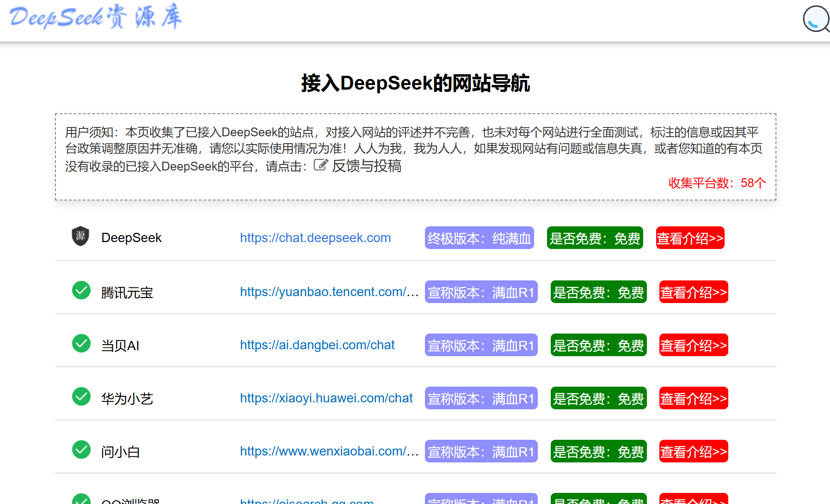The height and width of the screenshot is (504, 830).
Task: Click the 是否免费：免费 tag for DeepSeek
Action: pyautogui.click(x=595, y=238)
